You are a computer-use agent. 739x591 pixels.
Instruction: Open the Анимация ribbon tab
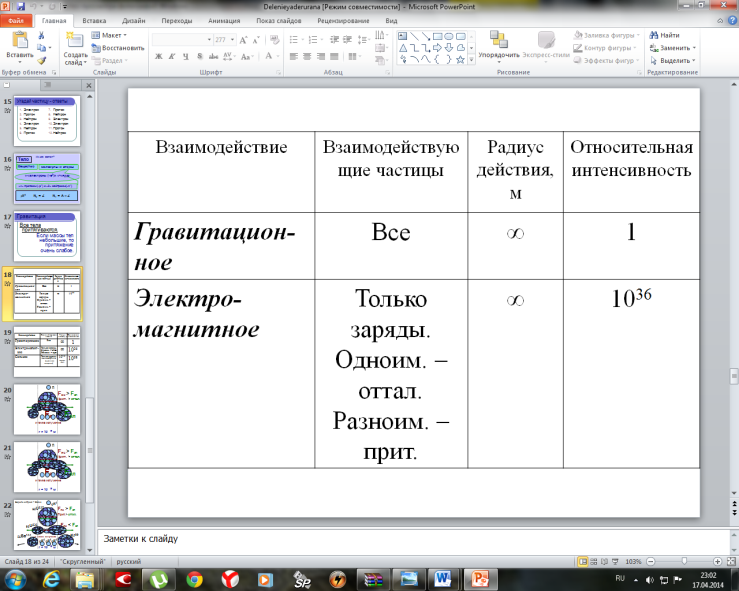[x=224, y=21]
